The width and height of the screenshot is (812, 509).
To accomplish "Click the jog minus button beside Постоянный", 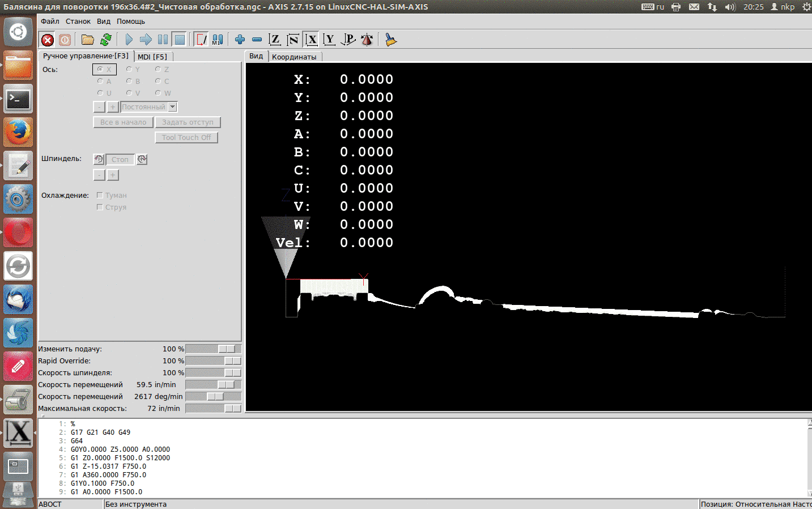I will [99, 107].
